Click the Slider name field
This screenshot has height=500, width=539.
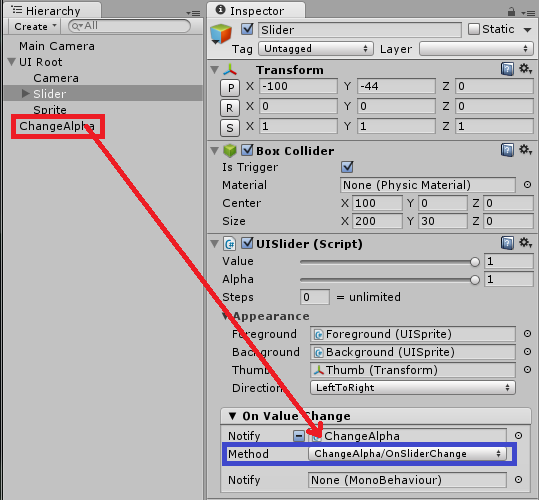click(360, 30)
